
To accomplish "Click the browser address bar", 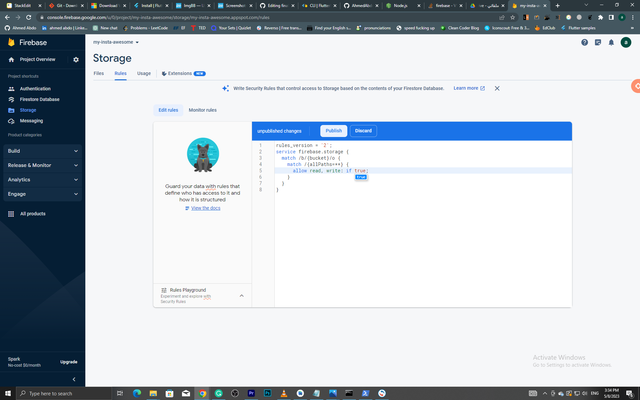I will pos(269,18).
